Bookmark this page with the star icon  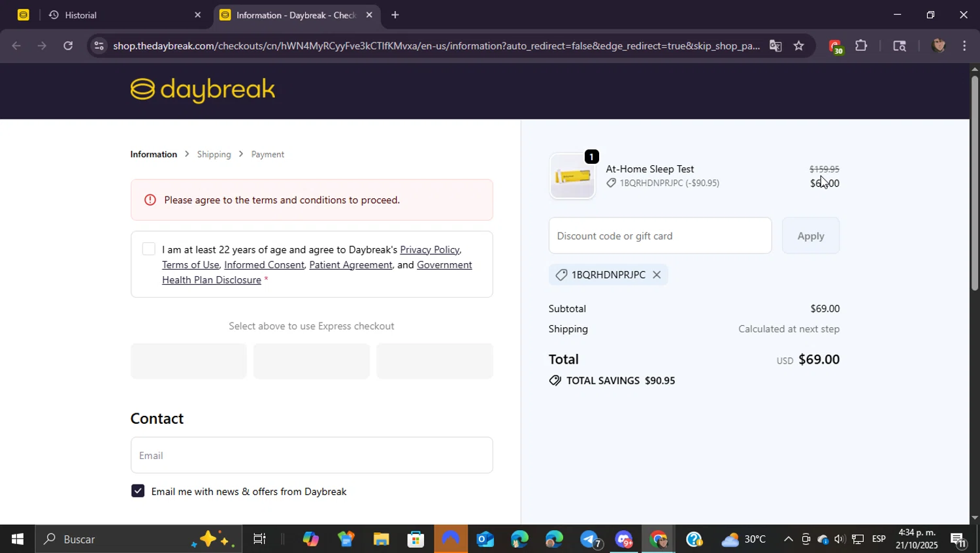798,46
